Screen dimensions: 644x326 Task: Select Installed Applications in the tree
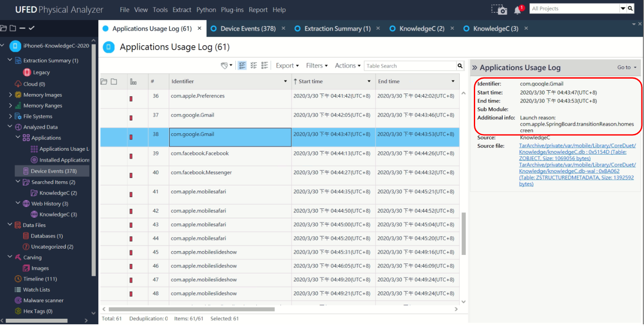[x=64, y=160]
